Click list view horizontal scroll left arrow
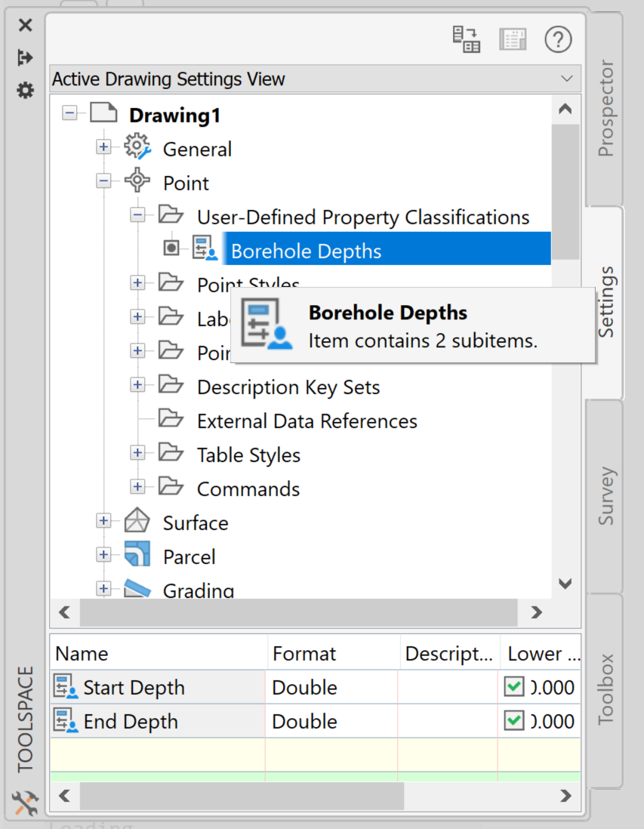Image resolution: width=644 pixels, height=829 pixels. pyautogui.click(x=64, y=796)
